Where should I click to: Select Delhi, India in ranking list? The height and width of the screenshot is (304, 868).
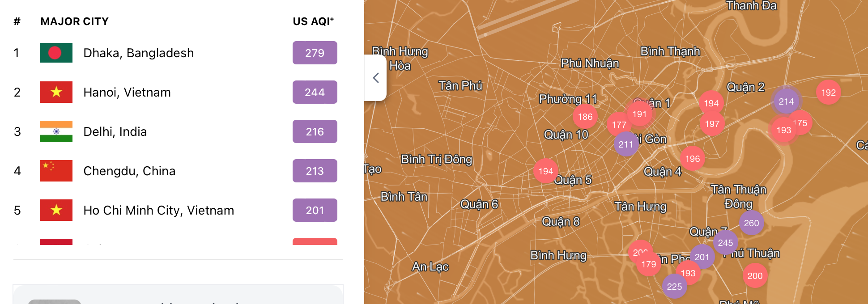[115, 131]
